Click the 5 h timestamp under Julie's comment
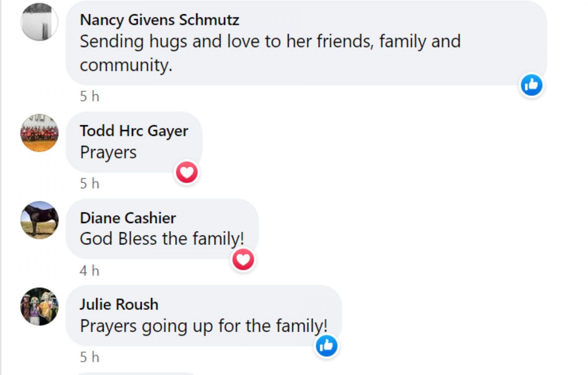 click(89, 357)
